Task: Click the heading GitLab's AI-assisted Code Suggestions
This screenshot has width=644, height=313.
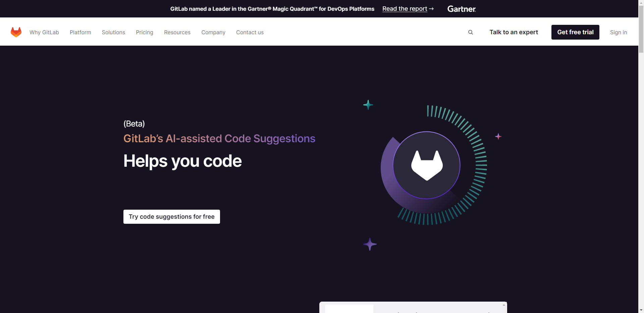Action: 219,139
